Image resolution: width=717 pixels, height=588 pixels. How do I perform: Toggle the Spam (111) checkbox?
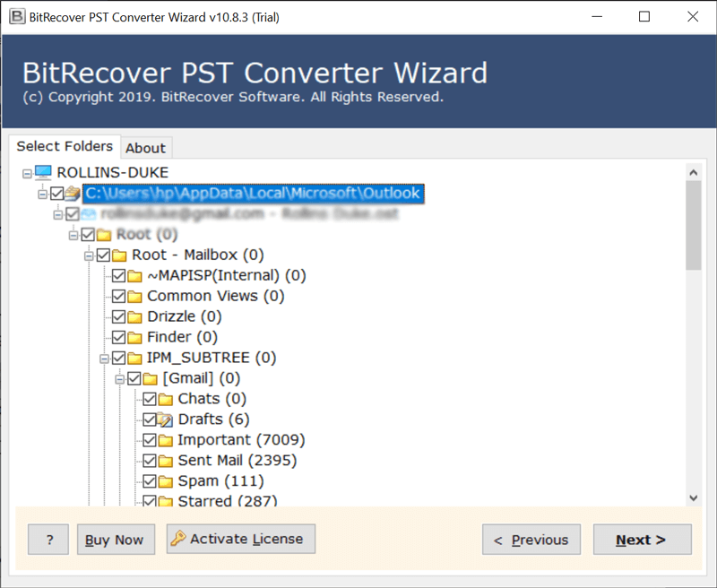click(150, 481)
